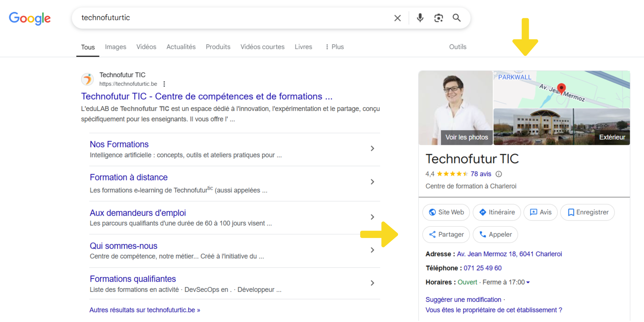Click the Itinéraire button

(x=497, y=212)
